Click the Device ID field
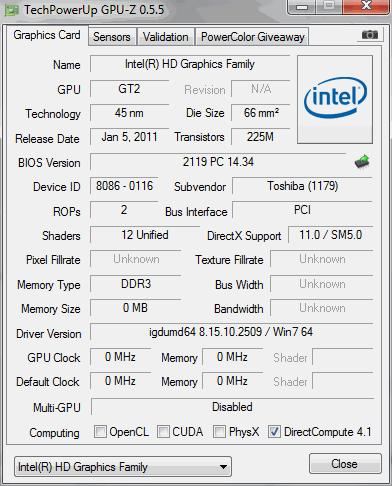 (124, 186)
